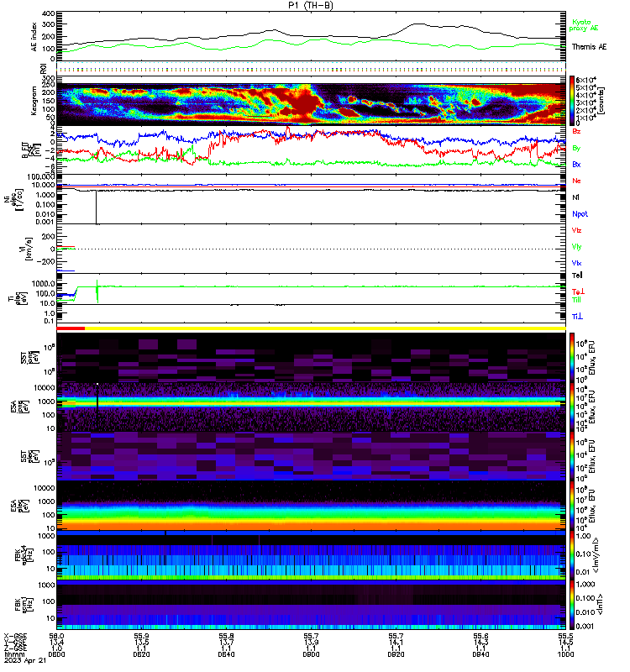Image resolution: width=630 pixels, height=672 pixels.
Task: Click the -200 tick on Vi axis
Action: pos(45,261)
